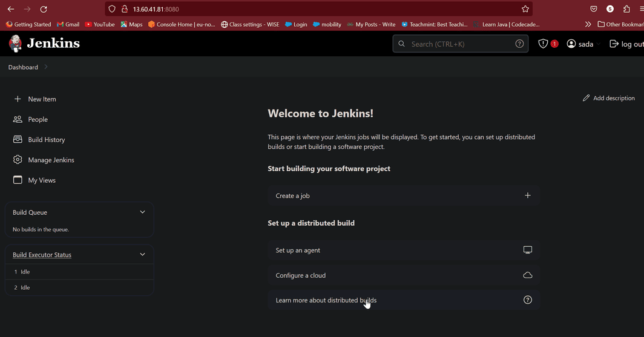This screenshot has width=644, height=337.
Task: Click executor 2 Idle row
Action: pyautogui.click(x=79, y=287)
